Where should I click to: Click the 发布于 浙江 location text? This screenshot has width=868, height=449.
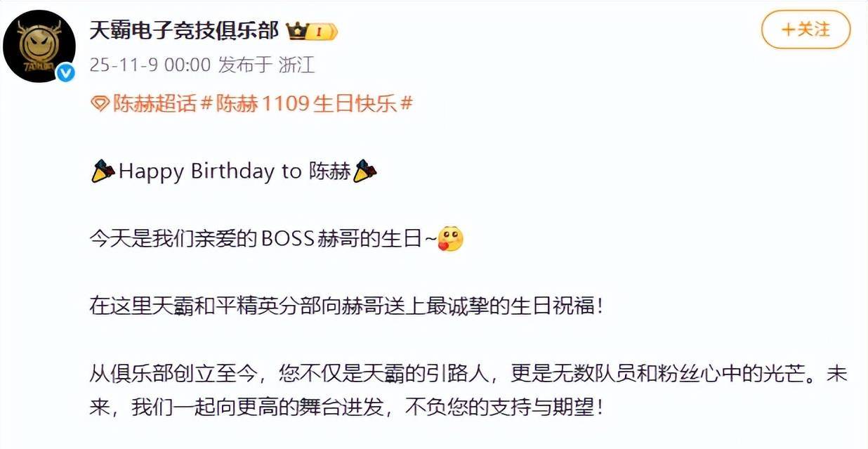pyautogui.click(x=266, y=65)
